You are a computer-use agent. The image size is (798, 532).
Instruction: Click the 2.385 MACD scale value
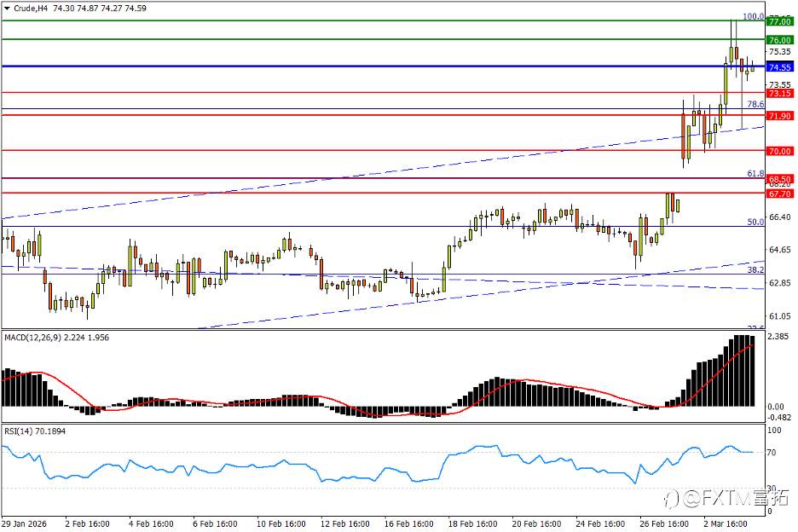tap(778, 336)
